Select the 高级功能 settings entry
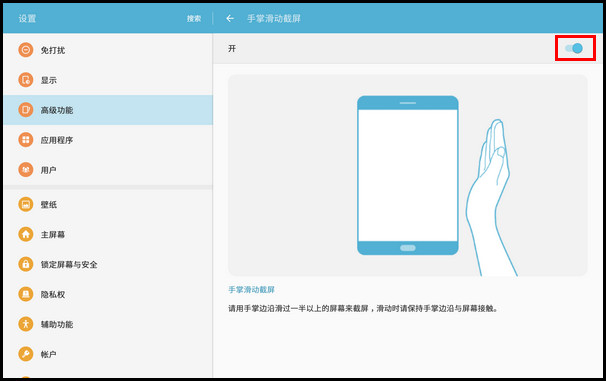 pos(108,110)
